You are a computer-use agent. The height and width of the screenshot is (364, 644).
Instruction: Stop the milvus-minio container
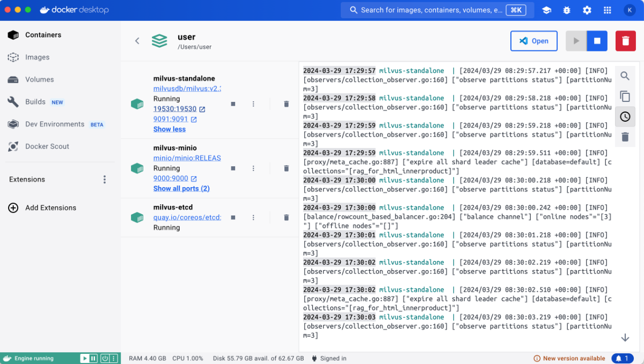pos(233,168)
